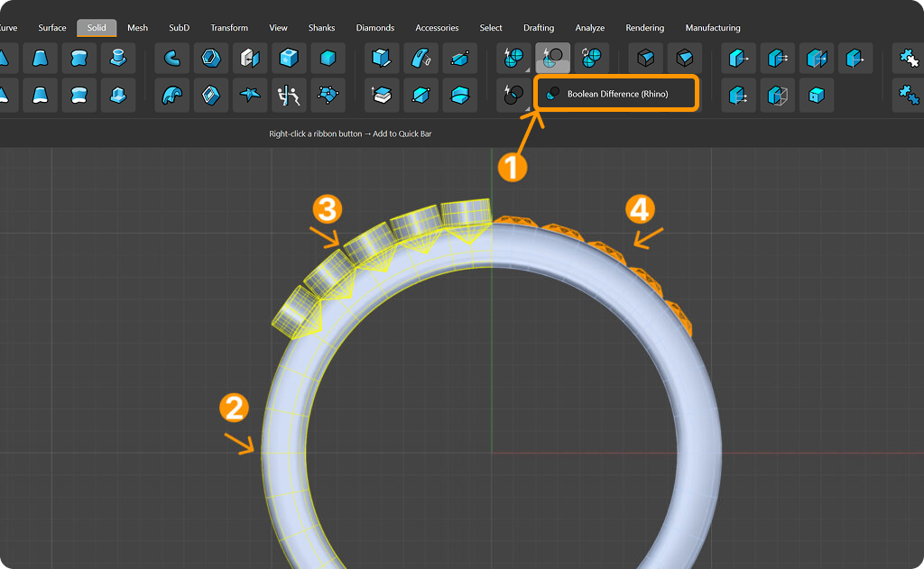Select the two figures pushing wall icon
The image size is (924, 569).
(x=289, y=95)
